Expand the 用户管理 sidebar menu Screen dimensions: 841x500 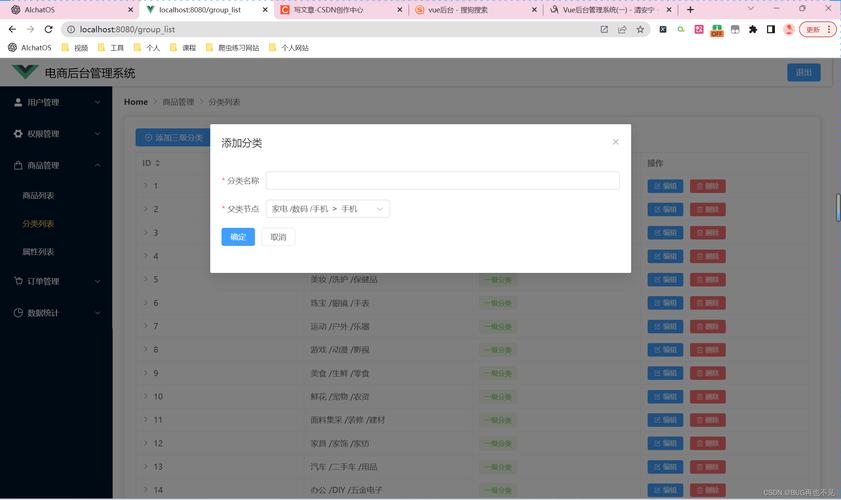[x=56, y=102]
